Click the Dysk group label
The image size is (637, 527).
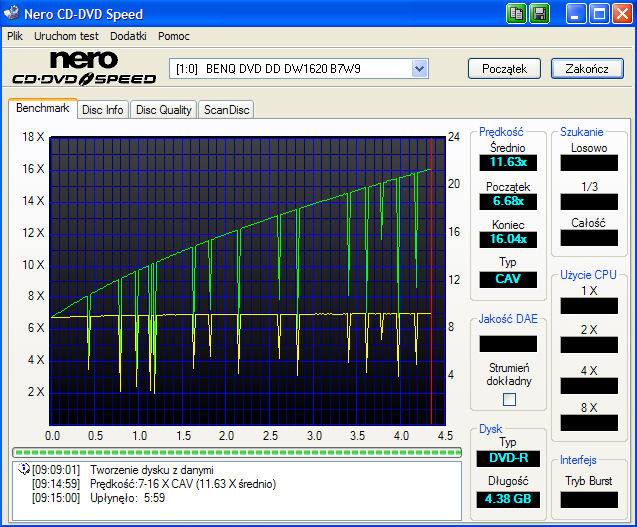pos(490,429)
